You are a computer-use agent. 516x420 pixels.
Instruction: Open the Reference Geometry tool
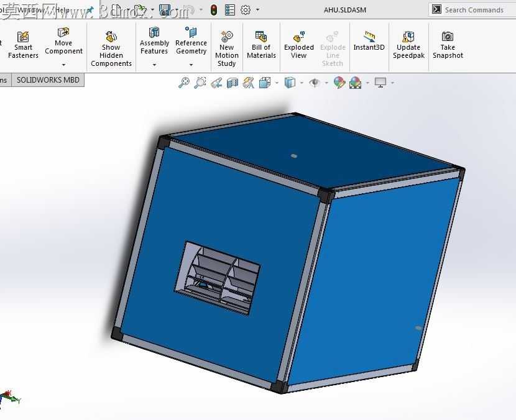pyautogui.click(x=191, y=41)
